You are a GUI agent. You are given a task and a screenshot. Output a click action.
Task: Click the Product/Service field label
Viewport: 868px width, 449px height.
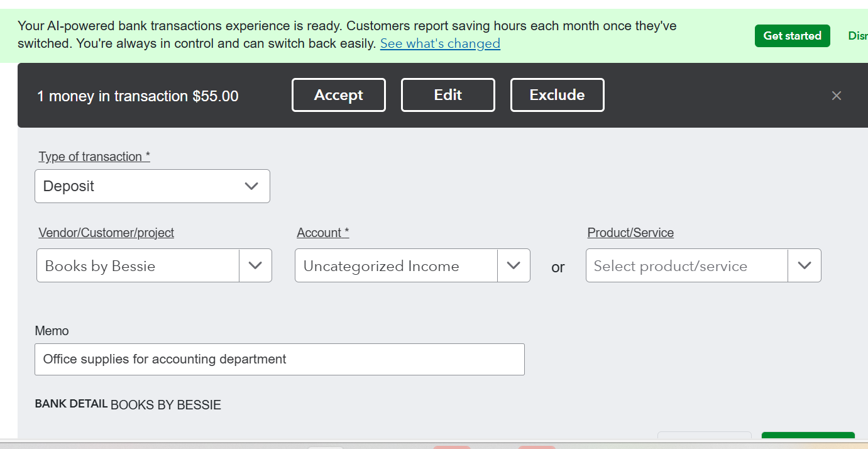630,233
